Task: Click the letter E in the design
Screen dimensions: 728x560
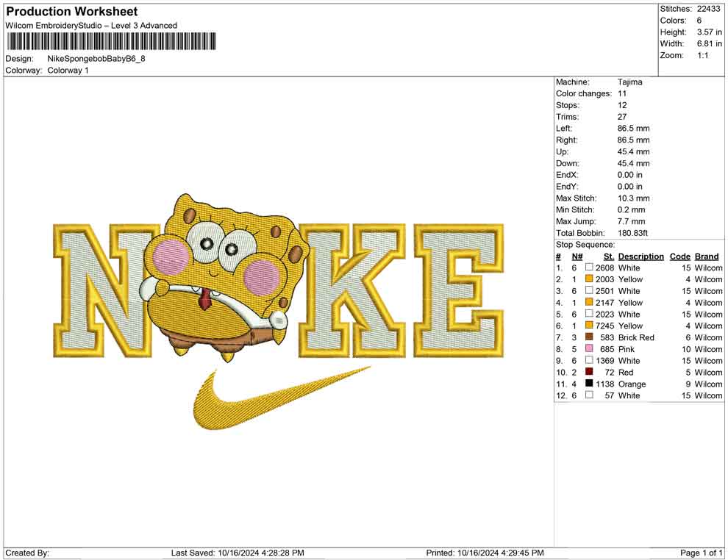Action: (458, 290)
